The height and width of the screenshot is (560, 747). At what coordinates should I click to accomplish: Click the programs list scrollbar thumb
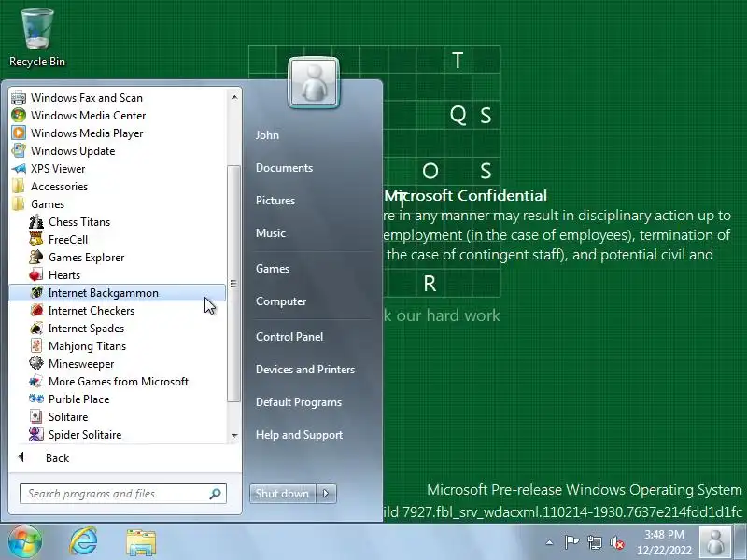point(233,284)
